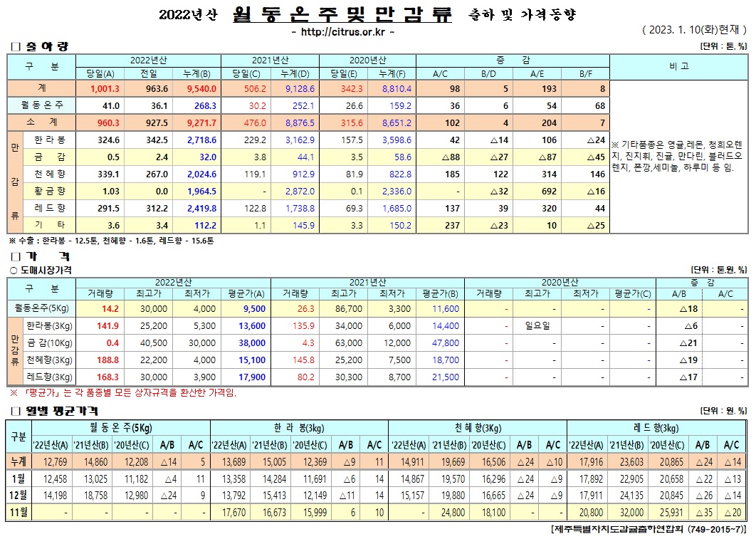Click the square marker before 월별 평균가격
756x539 pixels.
pyautogui.click(x=14, y=411)
